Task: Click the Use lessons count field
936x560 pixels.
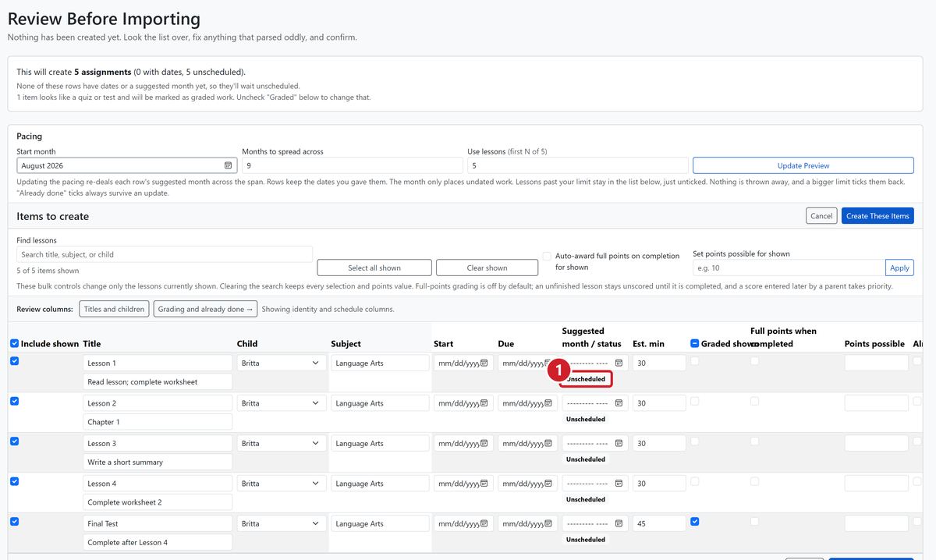Action: point(578,165)
